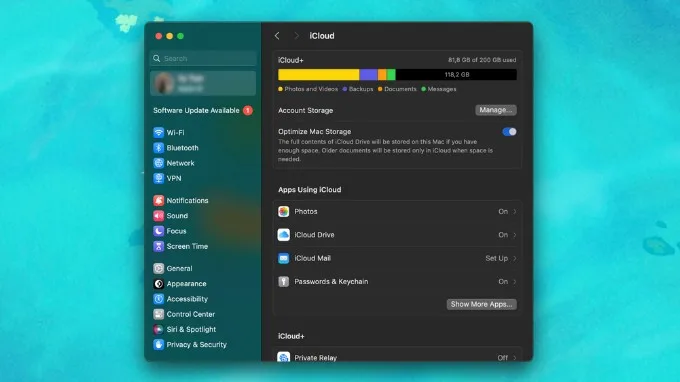Toggle Optimize Mac Storage switch

[509, 132]
